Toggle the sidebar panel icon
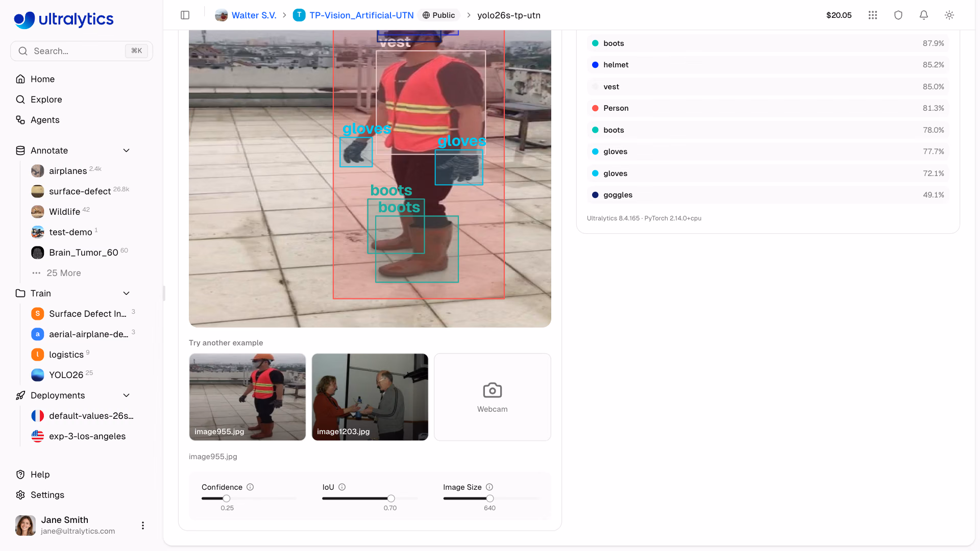Viewport: 980px width, 551px height. pos(185,15)
